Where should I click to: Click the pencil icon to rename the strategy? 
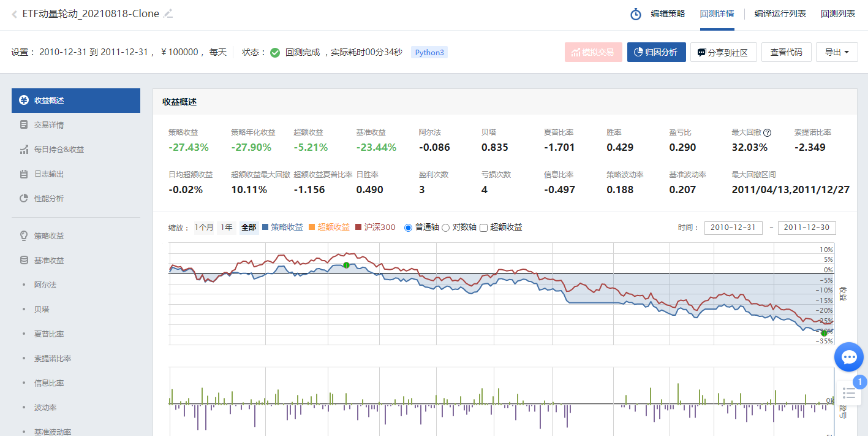pyautogui.click(x=168, y=13)
